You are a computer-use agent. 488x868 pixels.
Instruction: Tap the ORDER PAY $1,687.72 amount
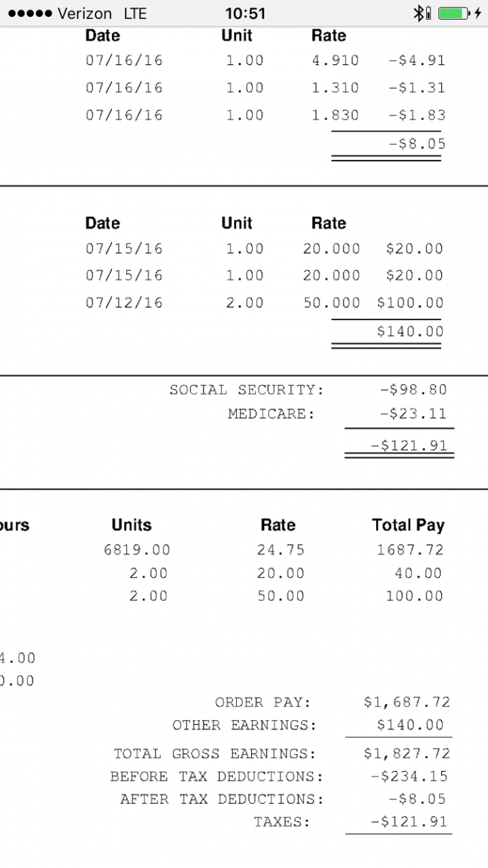407,703
